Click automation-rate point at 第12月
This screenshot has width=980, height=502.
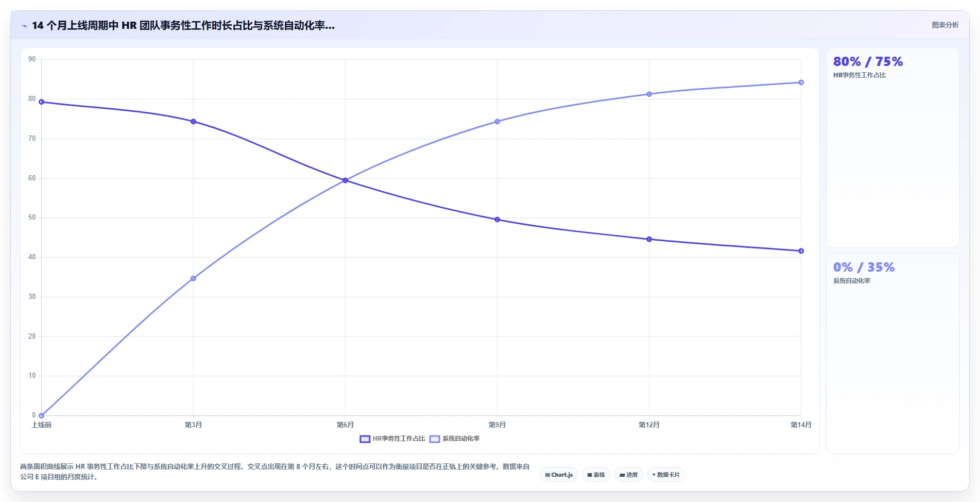tap(649, 94)
